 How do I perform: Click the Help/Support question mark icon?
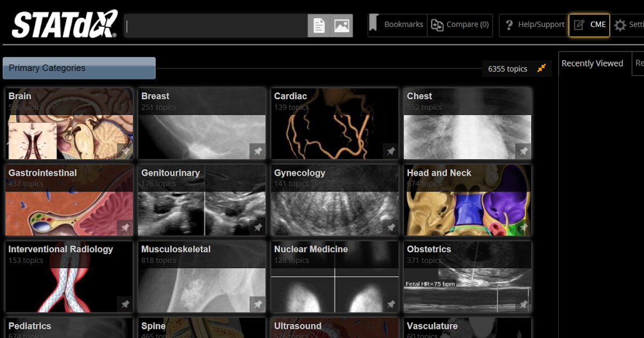[x=509, y=25]
